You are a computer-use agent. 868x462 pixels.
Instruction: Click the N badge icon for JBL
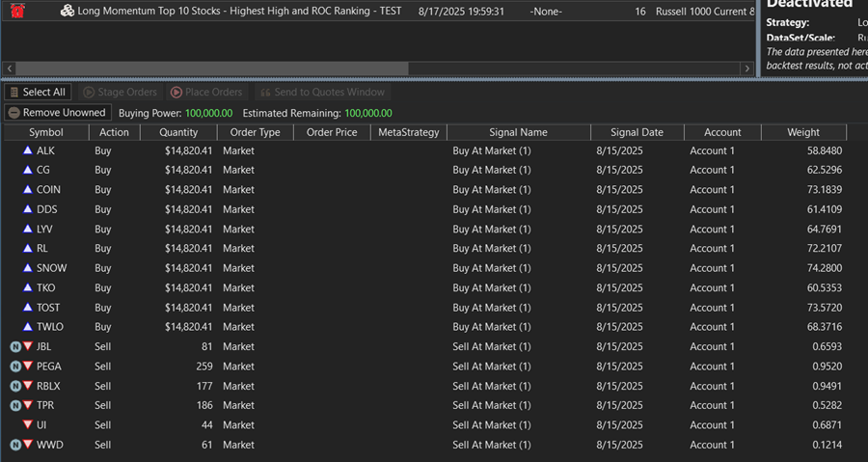point(15,347)
